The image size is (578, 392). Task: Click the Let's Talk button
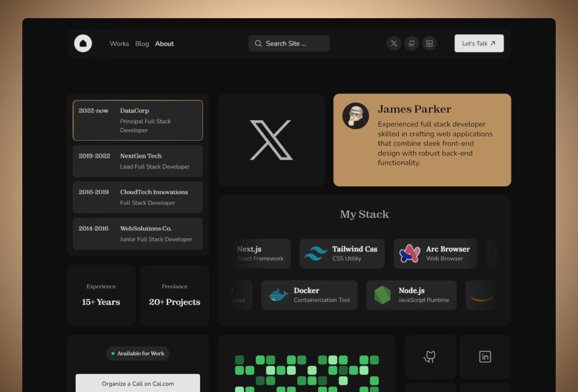[x=479, y=43]
